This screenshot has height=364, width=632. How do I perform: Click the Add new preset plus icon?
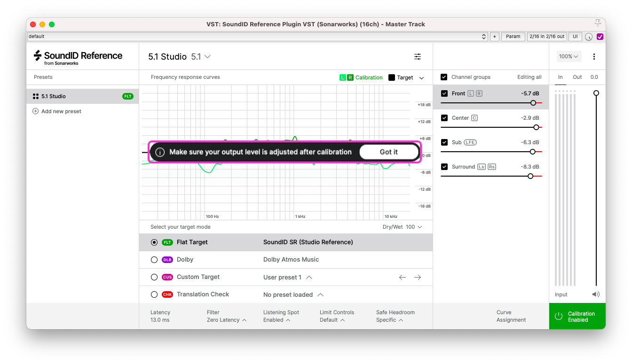tap(35, 111)
